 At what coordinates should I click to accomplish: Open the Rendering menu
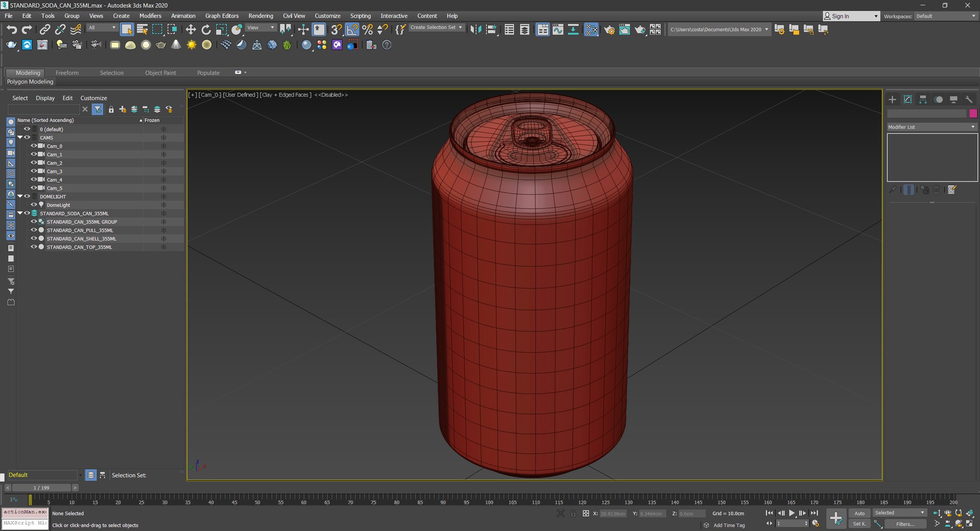pos(260,16)
